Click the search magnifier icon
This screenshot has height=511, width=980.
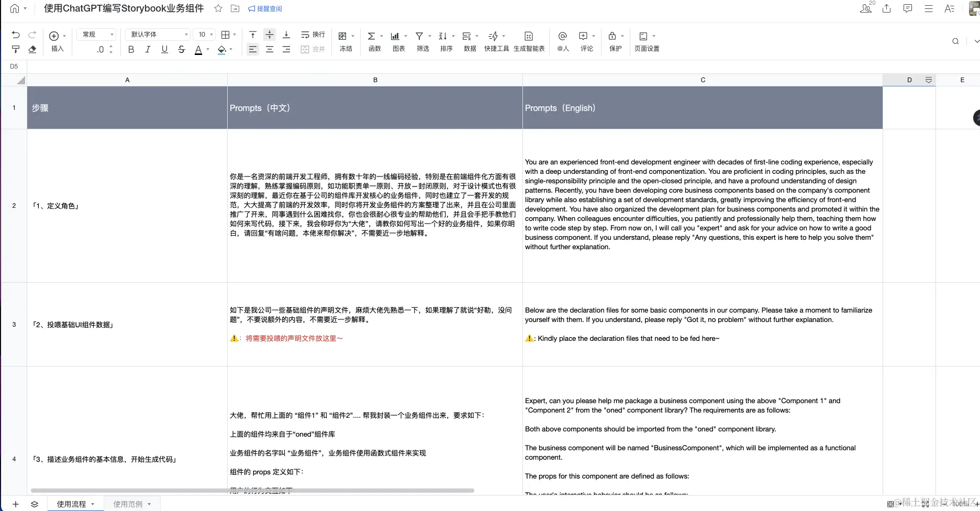pyautogui.click(x=955, y=41)
